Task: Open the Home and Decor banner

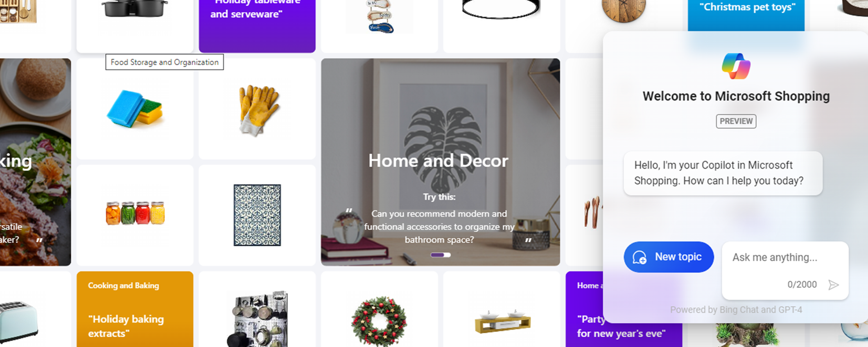Action: coord(440,162)
